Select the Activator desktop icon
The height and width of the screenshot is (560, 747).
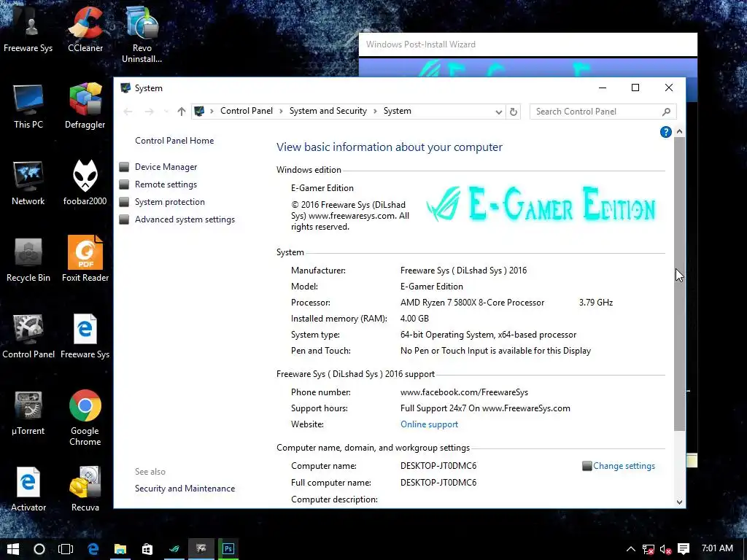(x=28, y=489)
